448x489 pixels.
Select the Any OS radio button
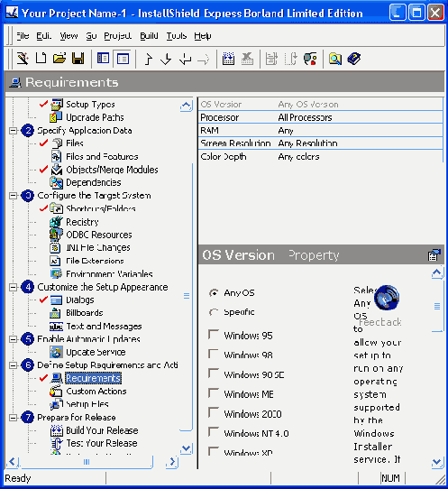[214, 293]
